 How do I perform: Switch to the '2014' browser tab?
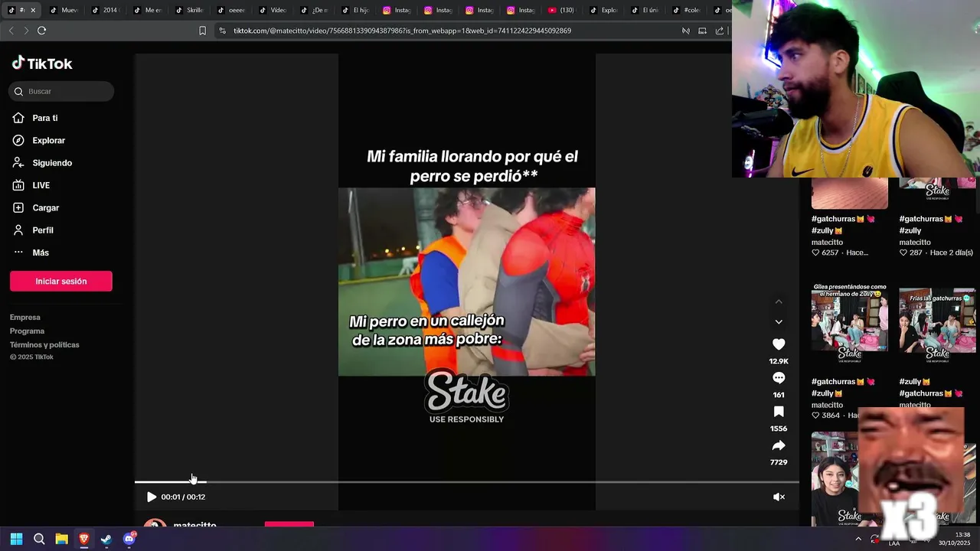105,10
